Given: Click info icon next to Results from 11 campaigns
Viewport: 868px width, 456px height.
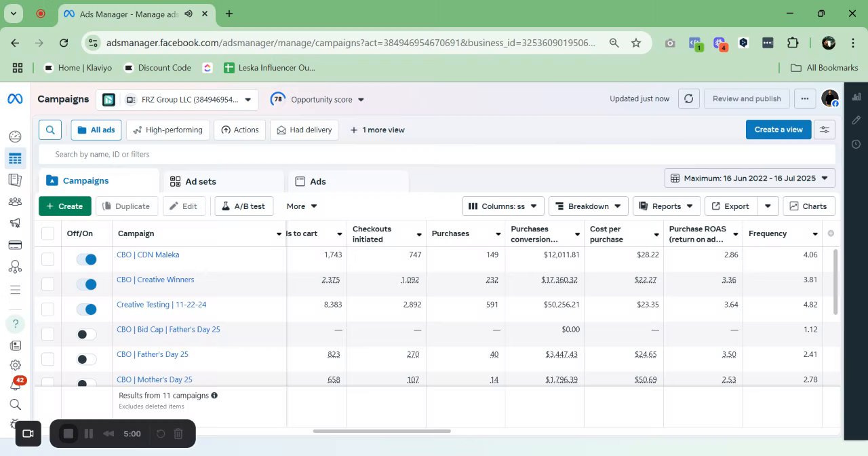Looking at the screenshot, I should [214, 395].
